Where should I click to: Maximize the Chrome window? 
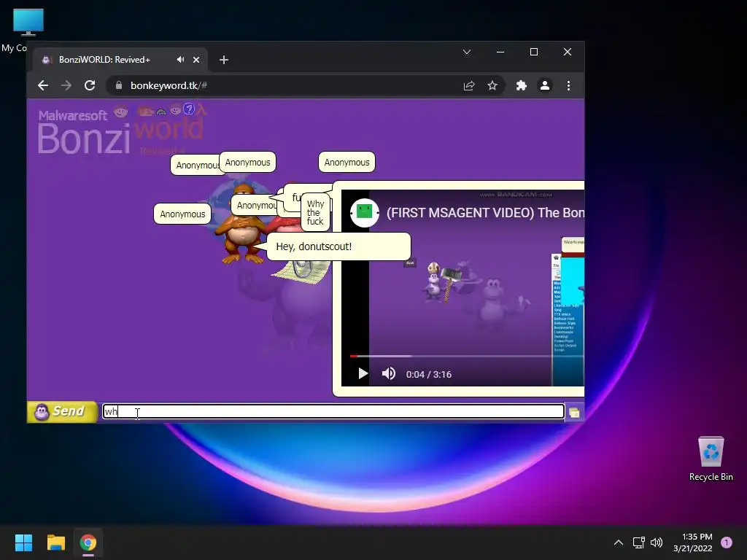(534, 52)
